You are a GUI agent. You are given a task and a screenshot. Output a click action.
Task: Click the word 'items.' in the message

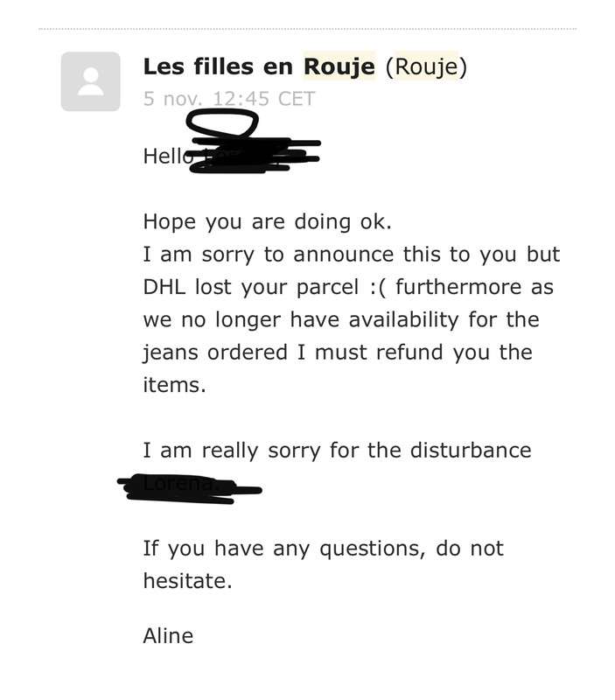tap(174, 385)
